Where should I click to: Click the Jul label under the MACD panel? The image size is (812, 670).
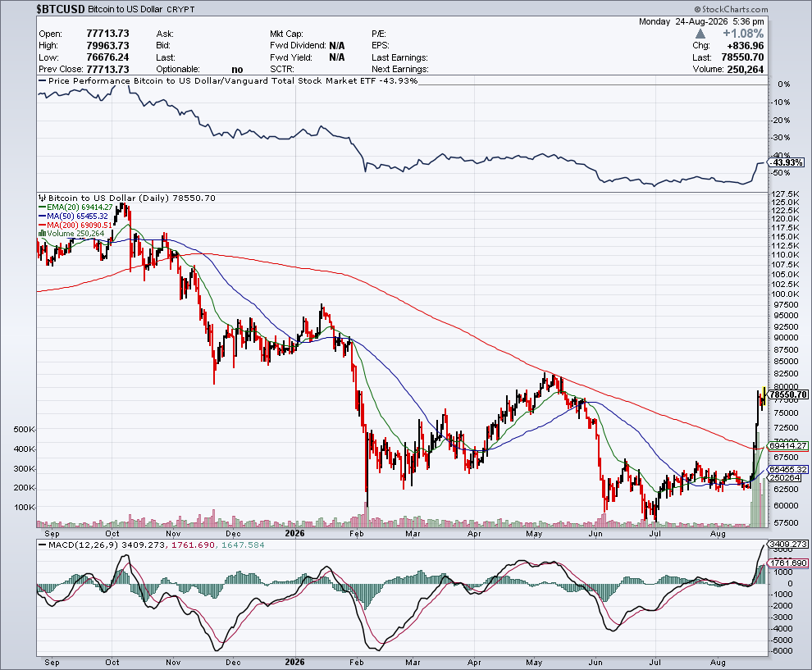655,663
